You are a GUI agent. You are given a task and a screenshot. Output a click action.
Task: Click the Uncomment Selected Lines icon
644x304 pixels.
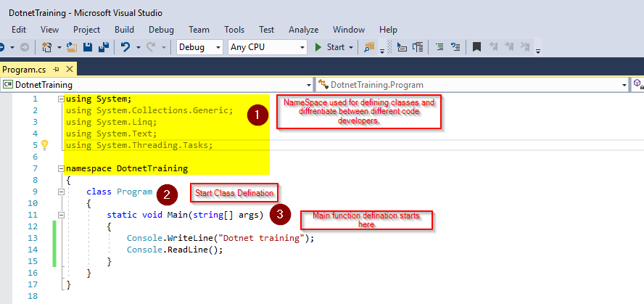455,47
